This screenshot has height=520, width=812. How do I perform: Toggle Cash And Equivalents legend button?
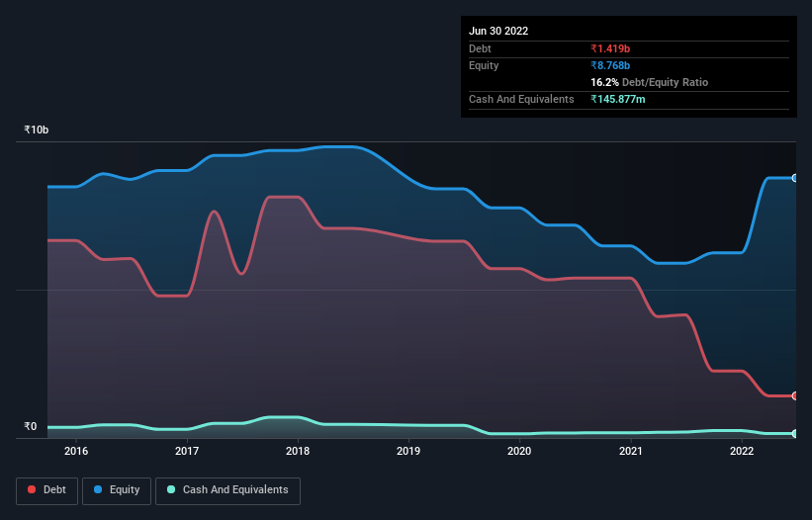coord(227,490)
